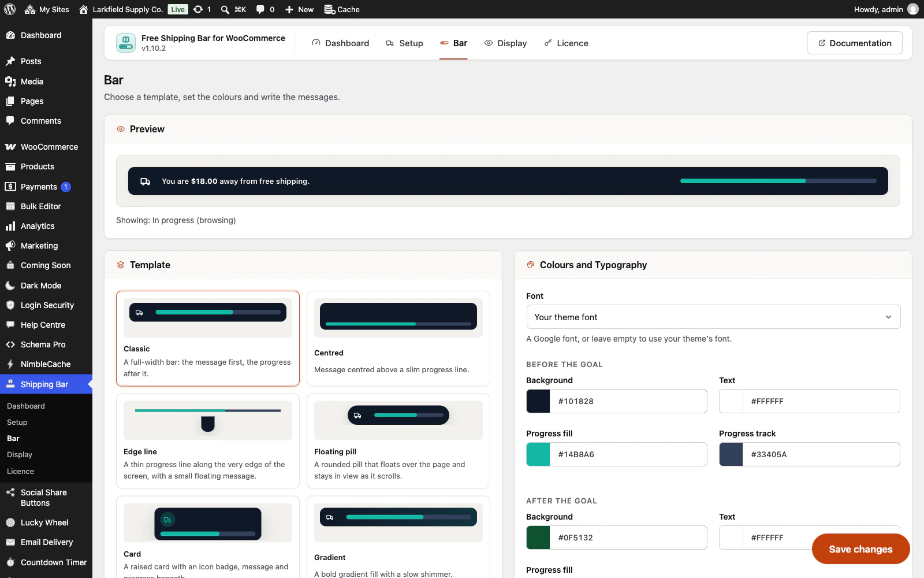Switch to the Setup tab
Image resolution: width=924 pixels, height=578 pixels.
point(404,43)
